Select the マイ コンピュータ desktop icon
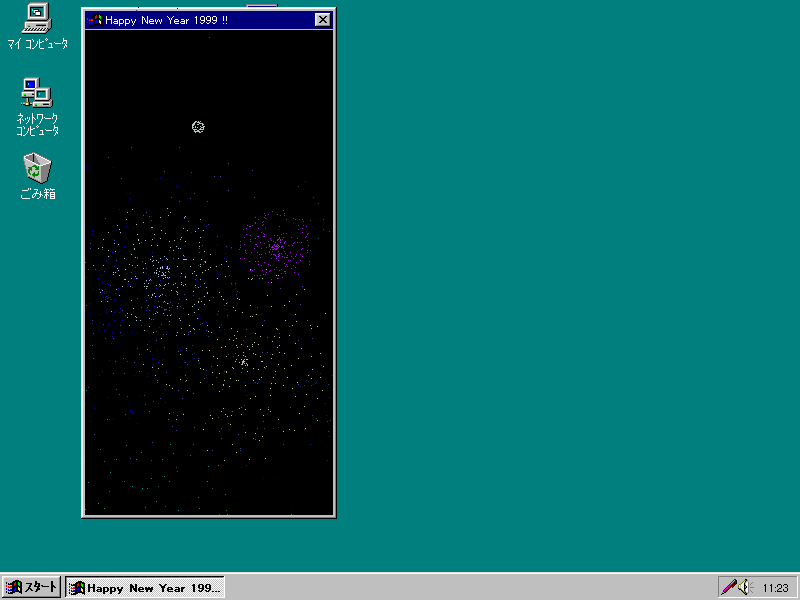Image resolution: width=800 pixels, height=600 pixels. [37, 18]
